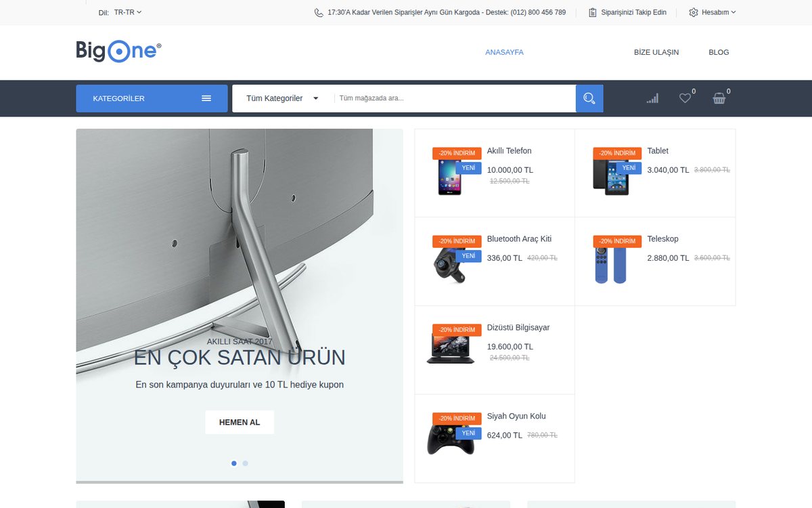
Task: Open the Dizüstü Bilgisayar product link
Action: (518, 328)
